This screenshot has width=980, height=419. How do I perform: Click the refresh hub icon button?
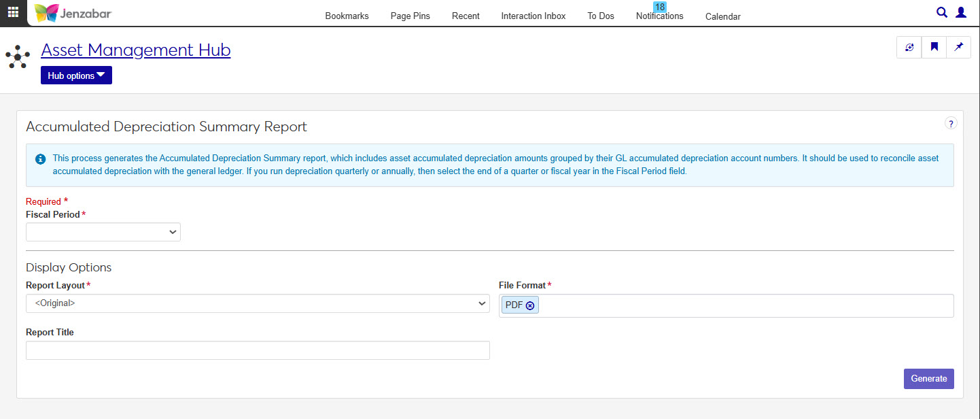pyautogui.click(x=909, y=48)
